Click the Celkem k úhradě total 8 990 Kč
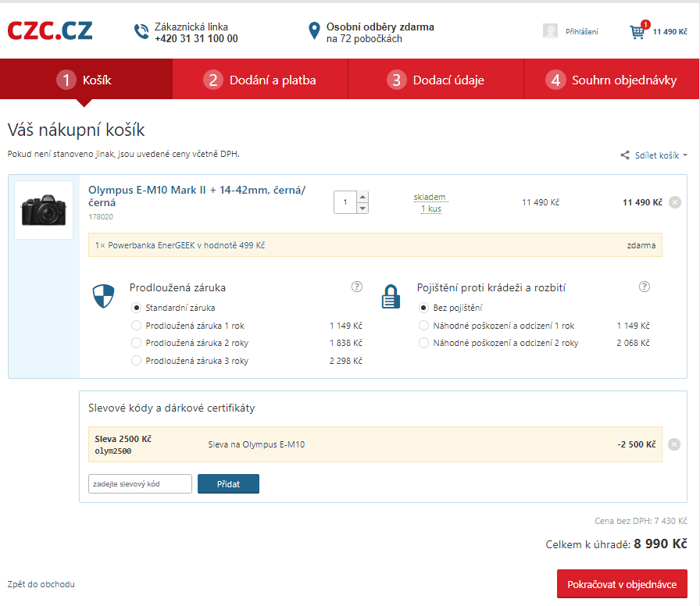The image size is (700, 606). (x=660, y=544)
